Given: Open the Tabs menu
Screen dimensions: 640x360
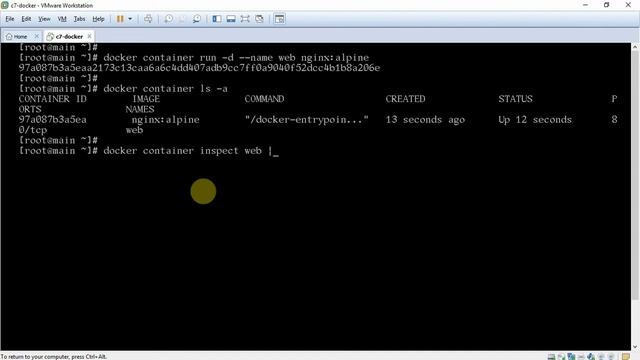Looking at the screenshot, I should click(79, 19).
